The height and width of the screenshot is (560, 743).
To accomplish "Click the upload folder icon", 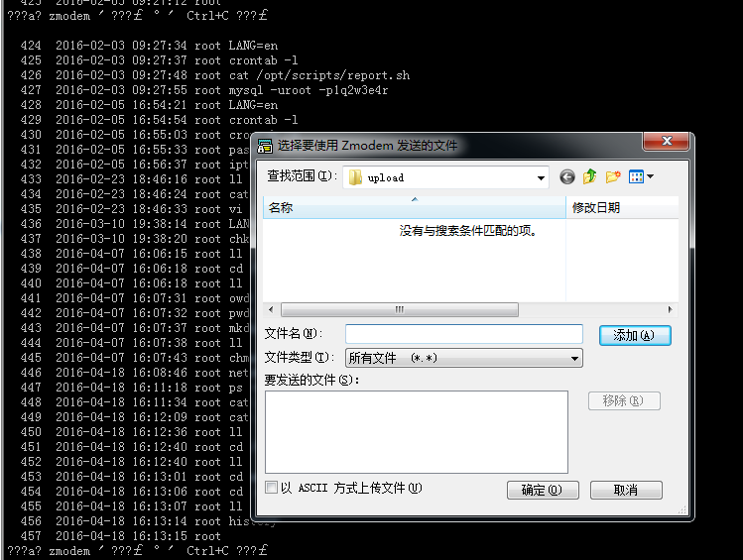I will [x=354, y=178].
